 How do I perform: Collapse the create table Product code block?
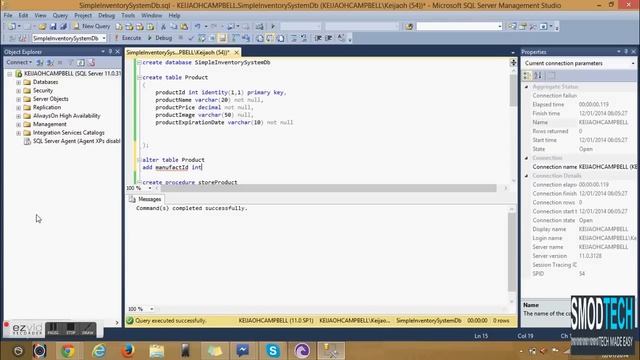click(139, 77)
